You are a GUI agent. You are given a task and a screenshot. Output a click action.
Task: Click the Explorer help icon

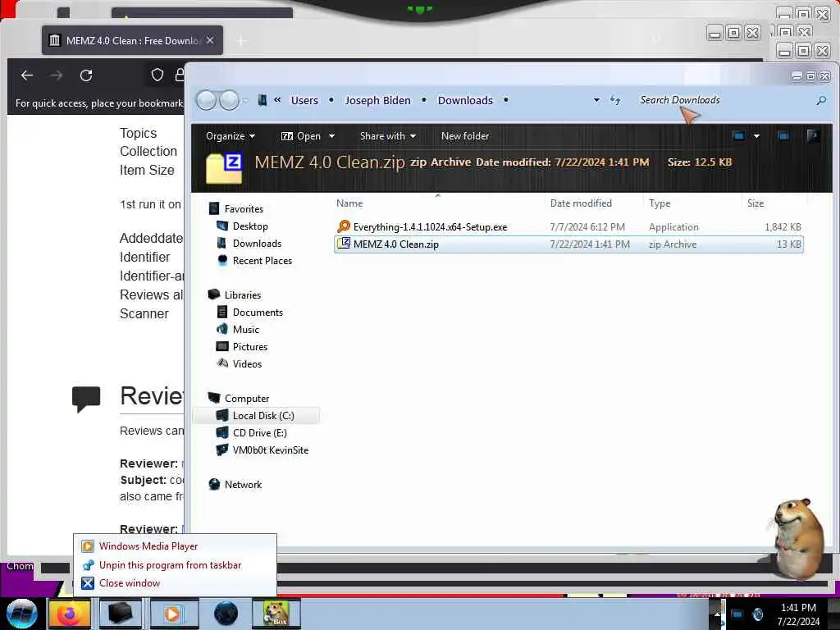[813, 136]
